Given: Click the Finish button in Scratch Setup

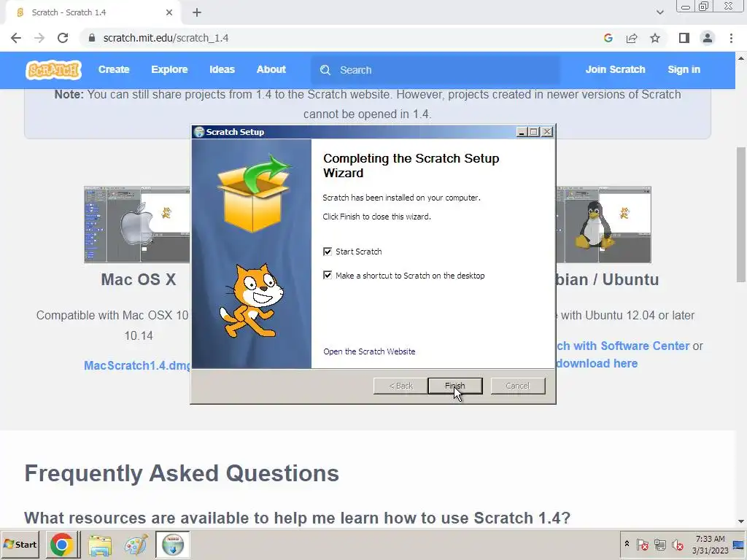Looking at the screenshot, I should [x=455, y=386].
